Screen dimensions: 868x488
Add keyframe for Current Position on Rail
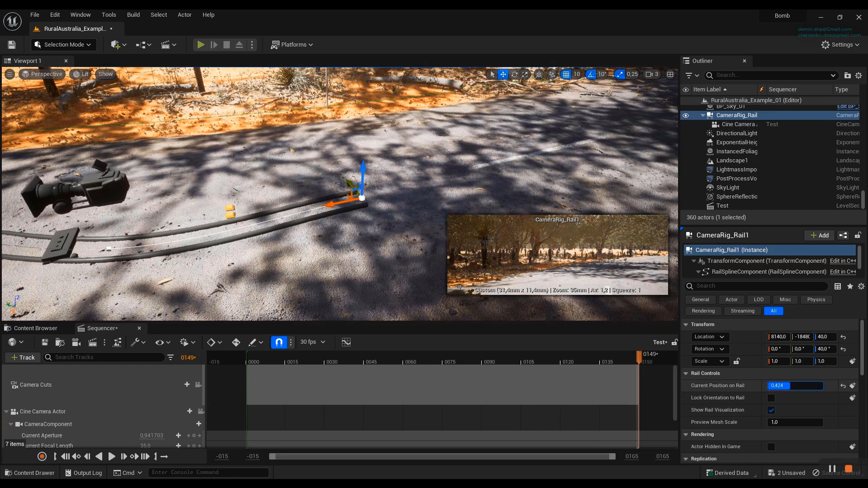point(852,386)
